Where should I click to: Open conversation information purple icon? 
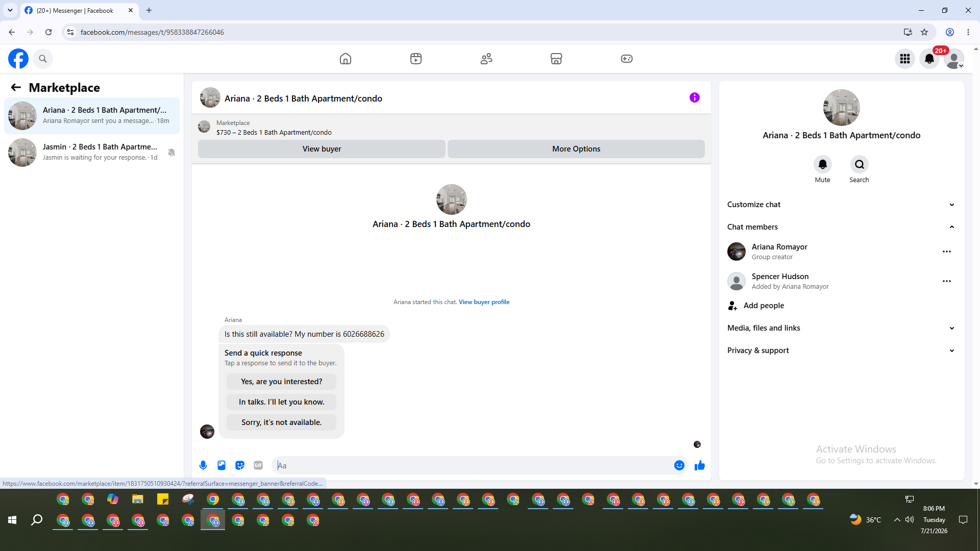click(695, 97)
